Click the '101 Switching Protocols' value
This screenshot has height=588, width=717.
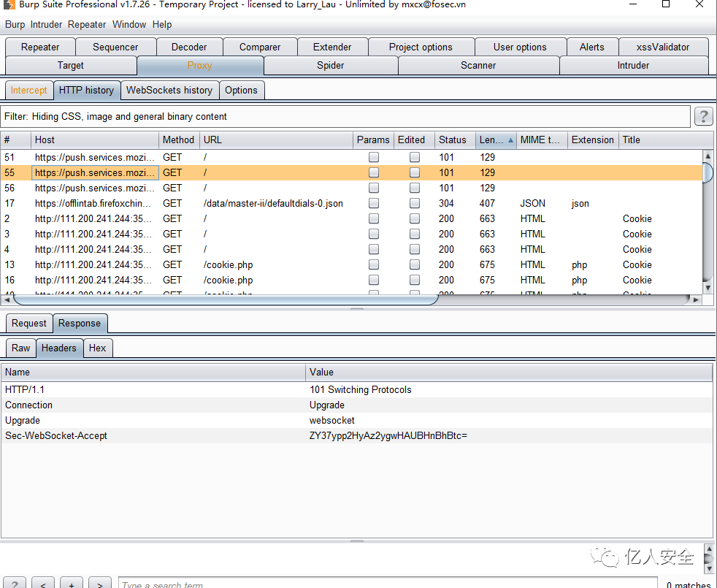pyautogui.click(x=361, y=389)
